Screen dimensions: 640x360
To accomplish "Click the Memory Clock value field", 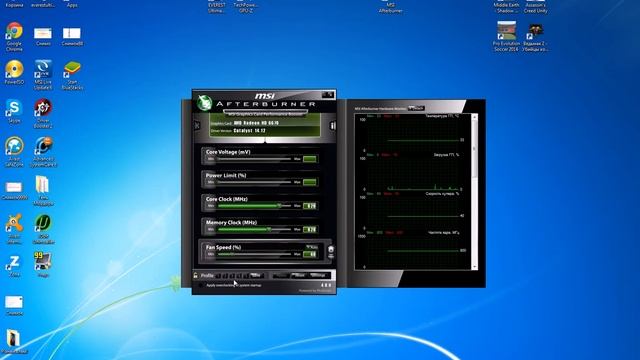I will click(x=310, y=229).
